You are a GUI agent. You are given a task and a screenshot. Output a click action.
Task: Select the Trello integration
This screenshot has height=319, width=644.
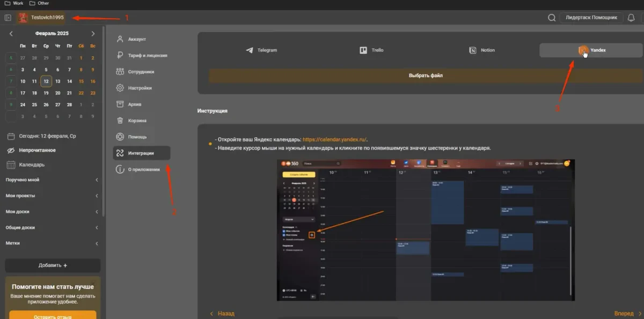click(371, 50)
